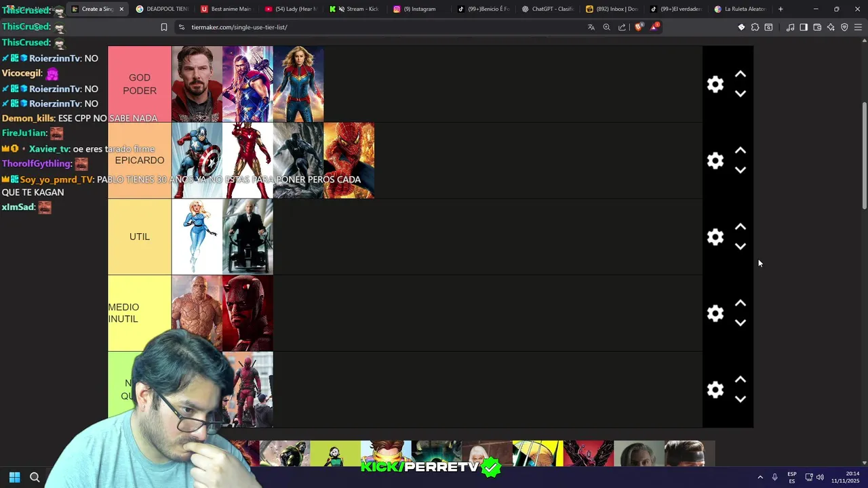Move EPICARDO tier down with chevron
The image size is (868, 488).
[x=741, y=170]
